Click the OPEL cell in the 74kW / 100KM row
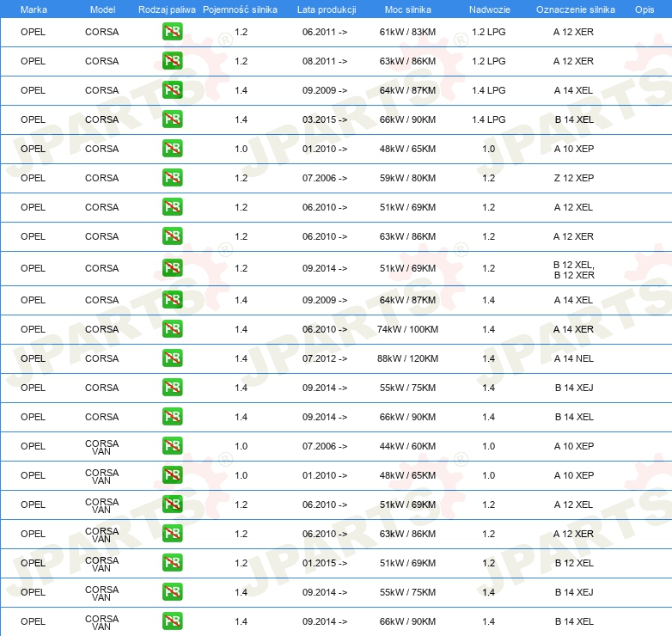The height and width of the screenshot is (636, 672). point(33,329)
